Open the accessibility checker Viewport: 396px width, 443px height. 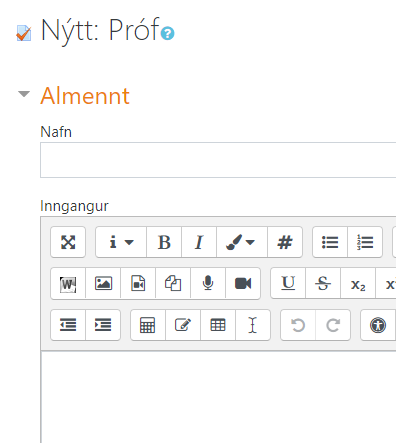tap(378, 325)
